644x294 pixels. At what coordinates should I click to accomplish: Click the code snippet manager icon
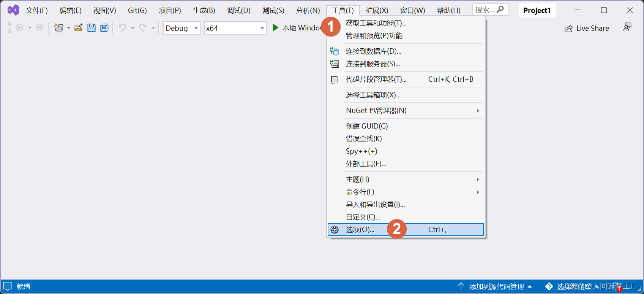(334, 79)
